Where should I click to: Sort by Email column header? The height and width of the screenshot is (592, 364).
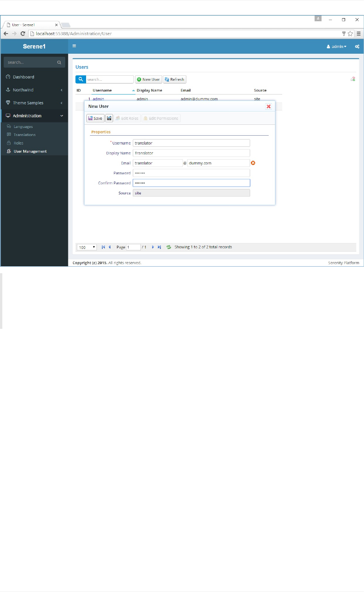pyautogui.click(x=186, y=90)
